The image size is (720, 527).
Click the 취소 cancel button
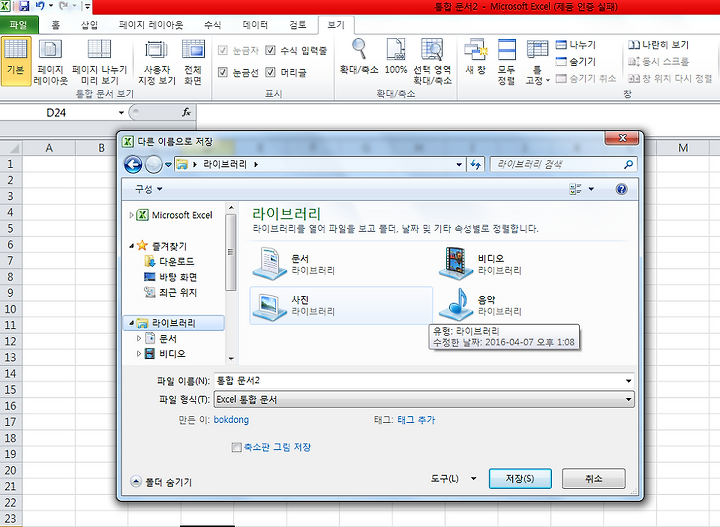[x=593, y=479]
